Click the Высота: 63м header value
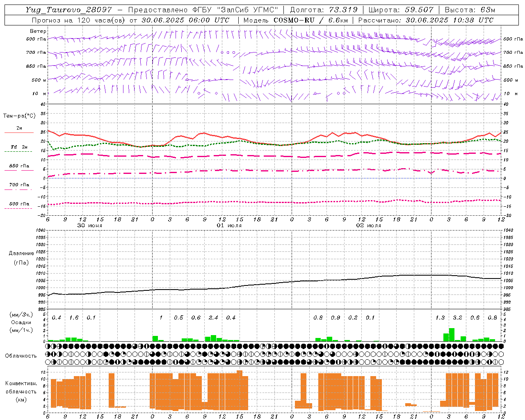Viewport: 525px width, 420px height. (x=470, y=10)
